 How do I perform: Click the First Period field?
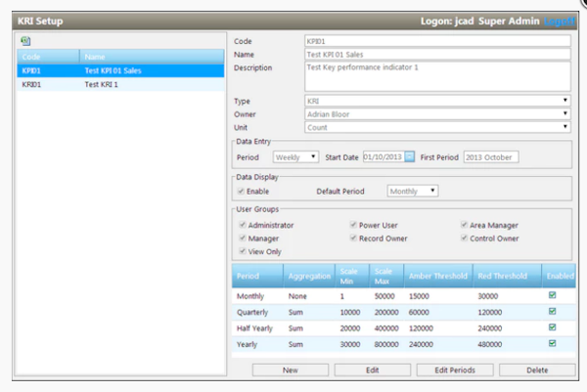click(491, 157)
